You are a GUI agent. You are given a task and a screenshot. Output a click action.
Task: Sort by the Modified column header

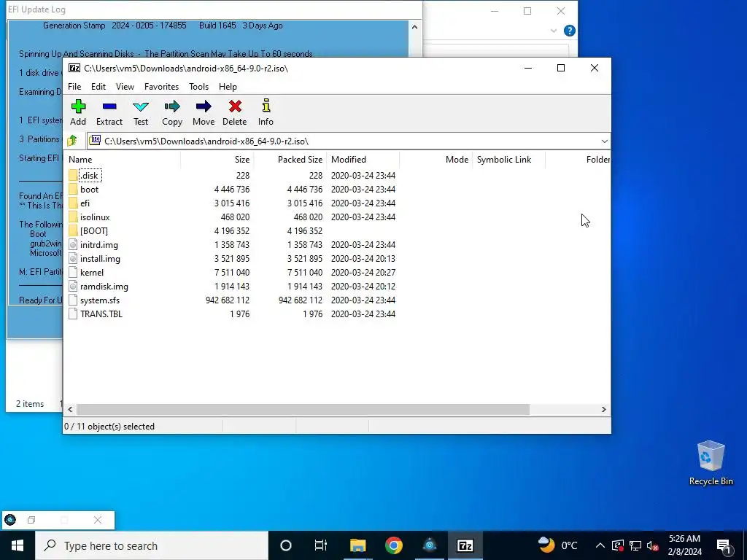(363, 160)
